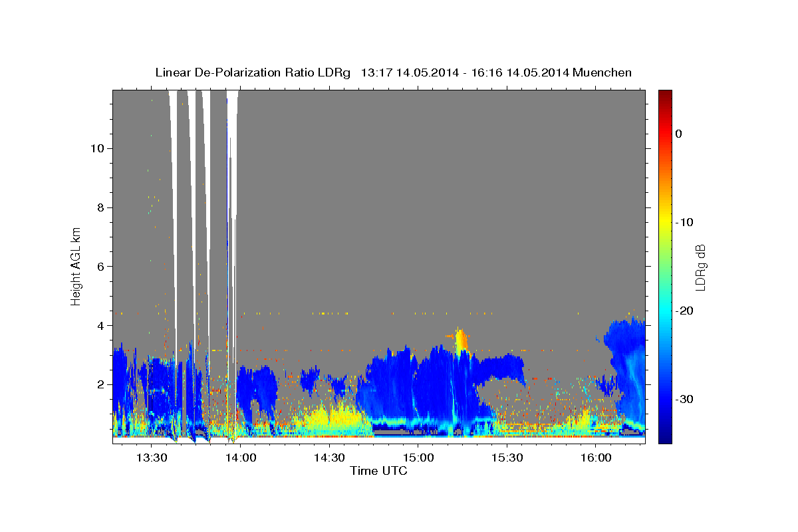The height and width of the screenshot is (532, 798).
Task: Click the colorbar value label -30
Action: (x=684, y=399)
